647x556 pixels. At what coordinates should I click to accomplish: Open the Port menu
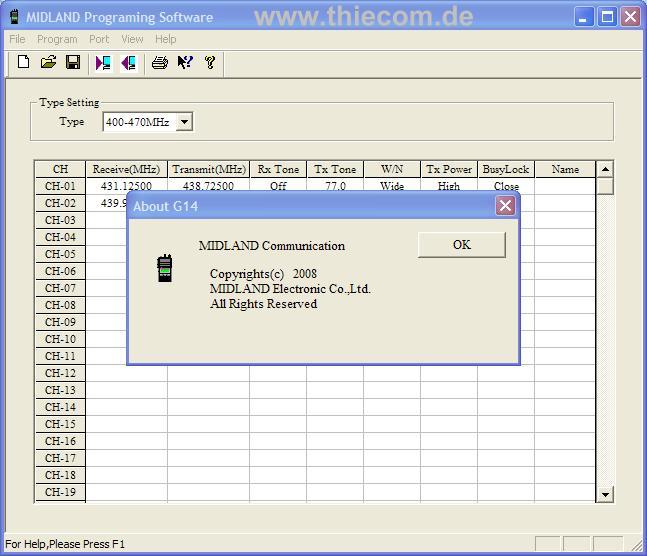tap(99, 39)
